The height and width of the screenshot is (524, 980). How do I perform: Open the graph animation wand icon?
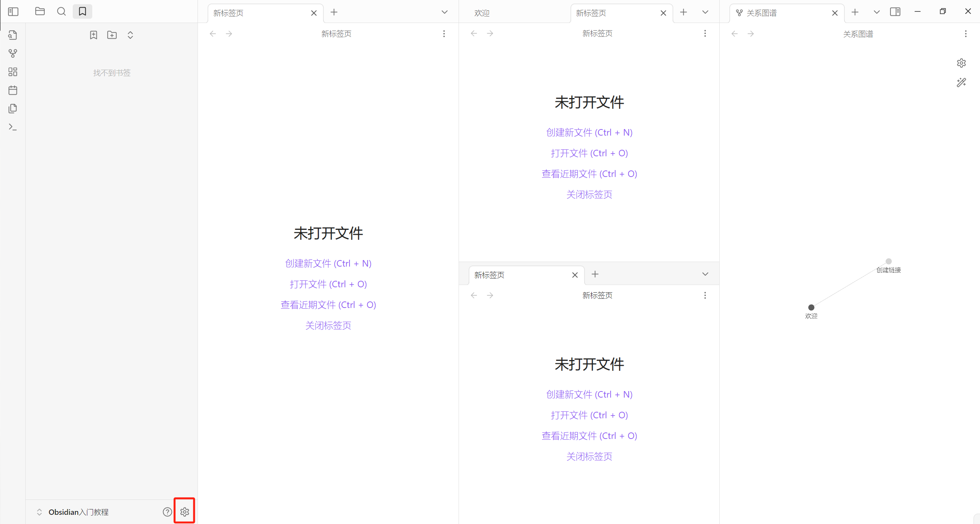[961, 83]
